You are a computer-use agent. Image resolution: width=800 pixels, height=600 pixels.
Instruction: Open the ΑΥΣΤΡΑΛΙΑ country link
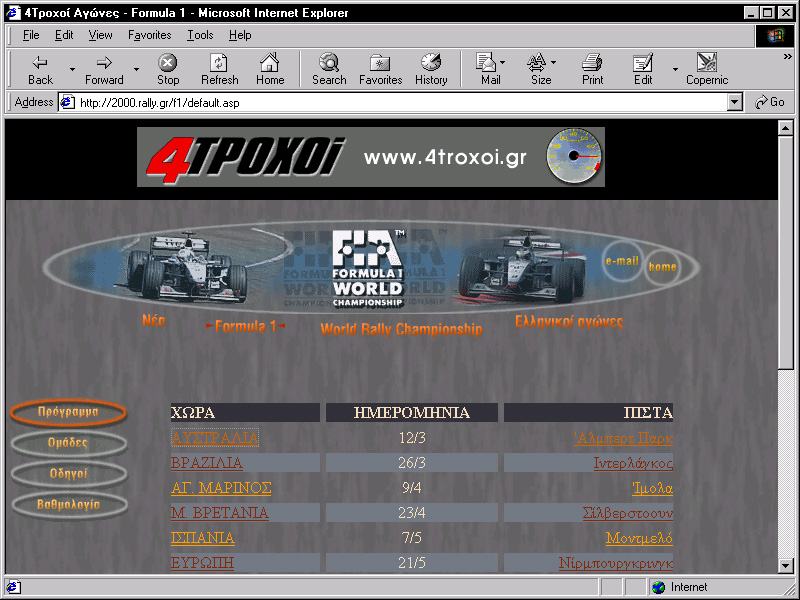click(215, 438)
